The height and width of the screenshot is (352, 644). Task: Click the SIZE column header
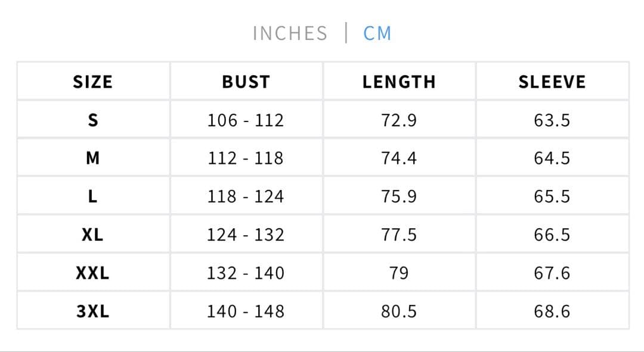pos(92,82)
